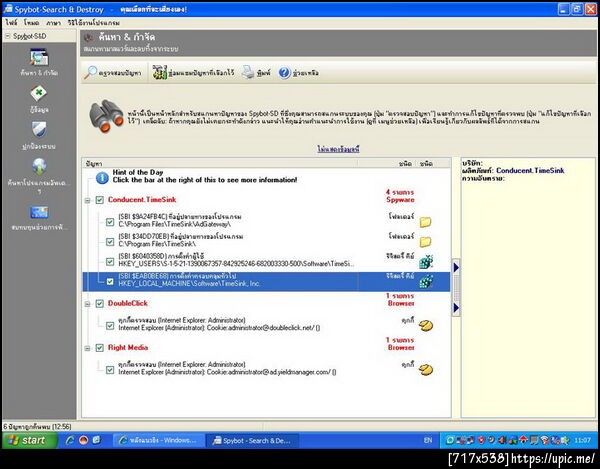Click folder icon of the AdGateway entry
600x469 pixels.
tap(426, 222)
